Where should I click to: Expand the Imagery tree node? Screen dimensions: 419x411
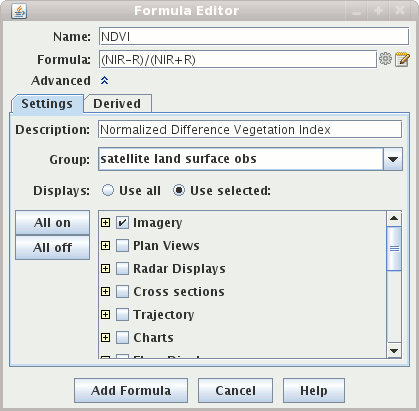tap(105, 222)
